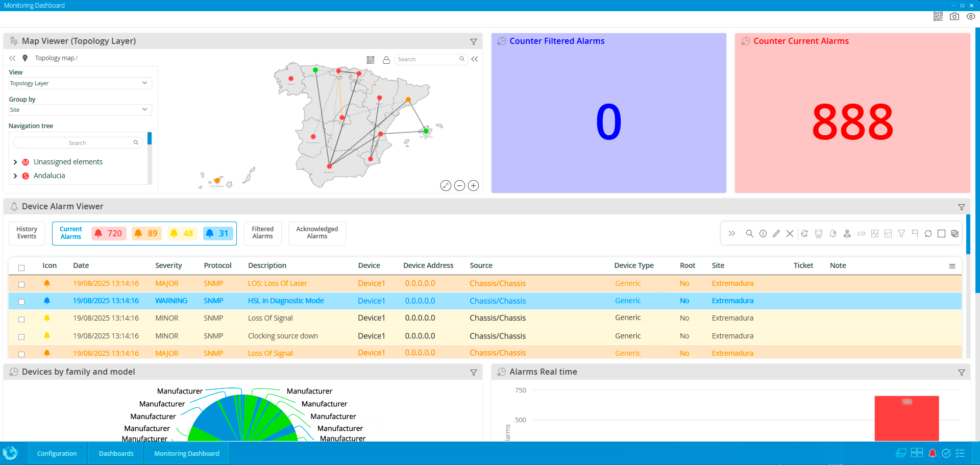Viewport: 980px width, 465px height.
Task: Expand the Unassigned elements tree node
Action: (x=15, y=162)
